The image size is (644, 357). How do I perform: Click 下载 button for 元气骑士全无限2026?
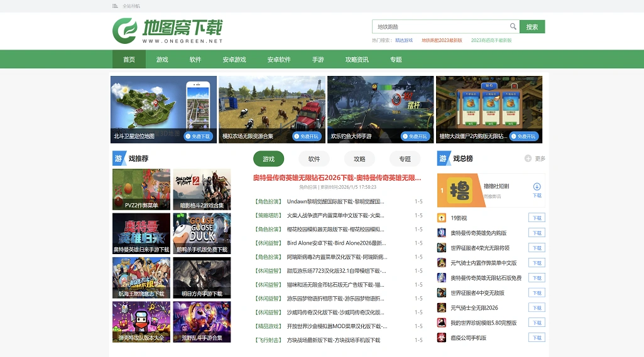[x=537, y=308]
